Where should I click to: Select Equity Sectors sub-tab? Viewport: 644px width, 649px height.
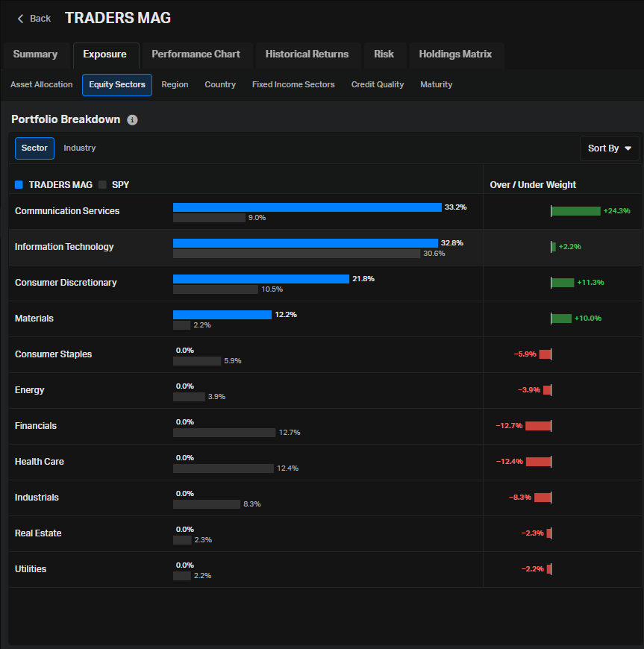[x=117, y=85]
